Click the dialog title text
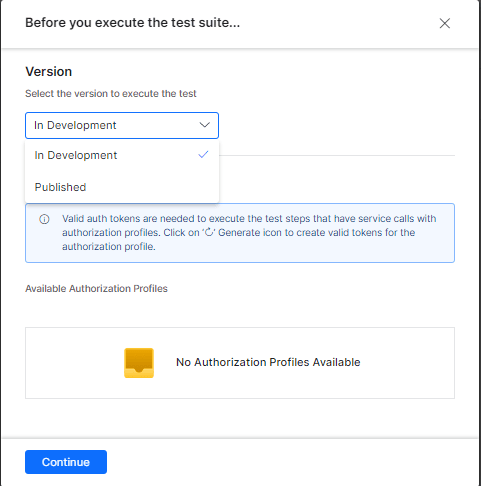Screen dimensions: 481x486 133,23
